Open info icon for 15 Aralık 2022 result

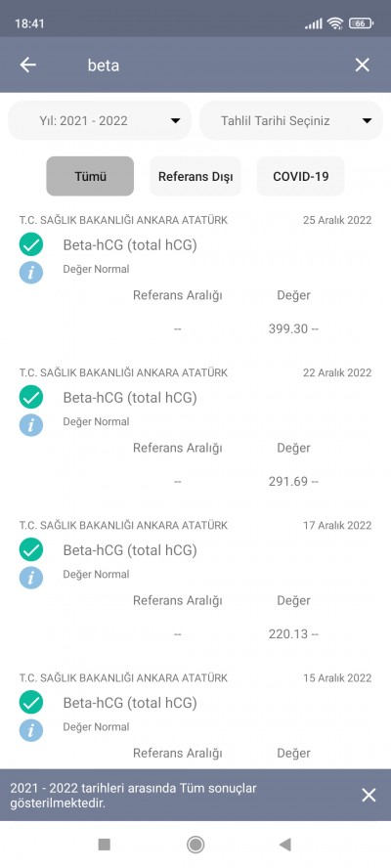[31, 731]
